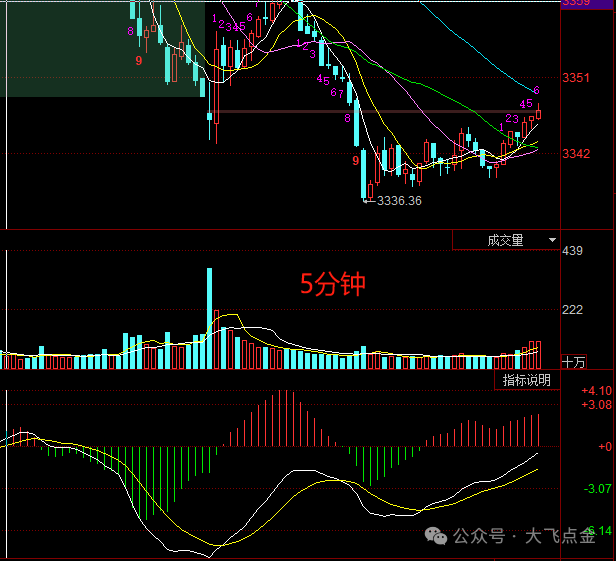The width and height of the screenshot is (616, 561).
Task: Click the 439 volume axis value
Action: click(x=573, y=251)
